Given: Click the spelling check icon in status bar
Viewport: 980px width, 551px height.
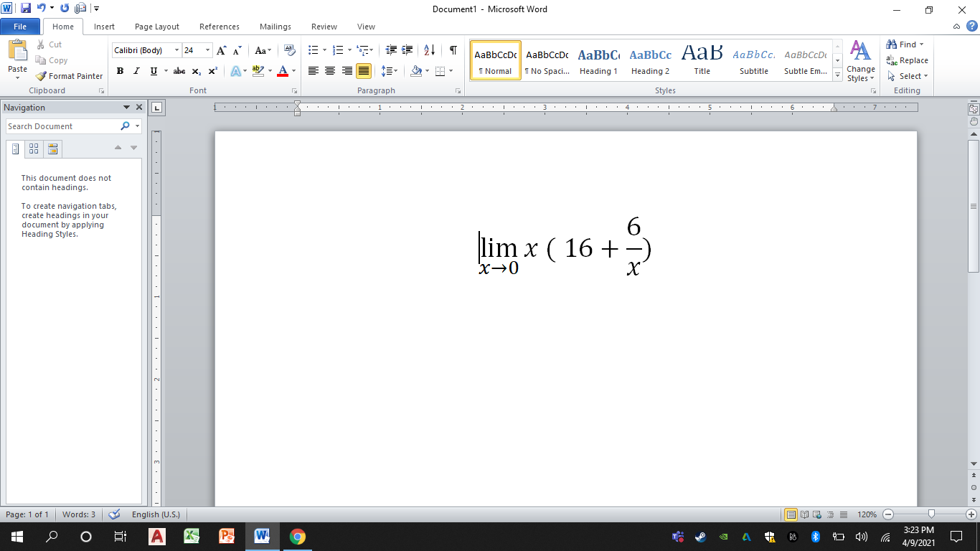Looking at the screenshot, I should tap(113, 514).
